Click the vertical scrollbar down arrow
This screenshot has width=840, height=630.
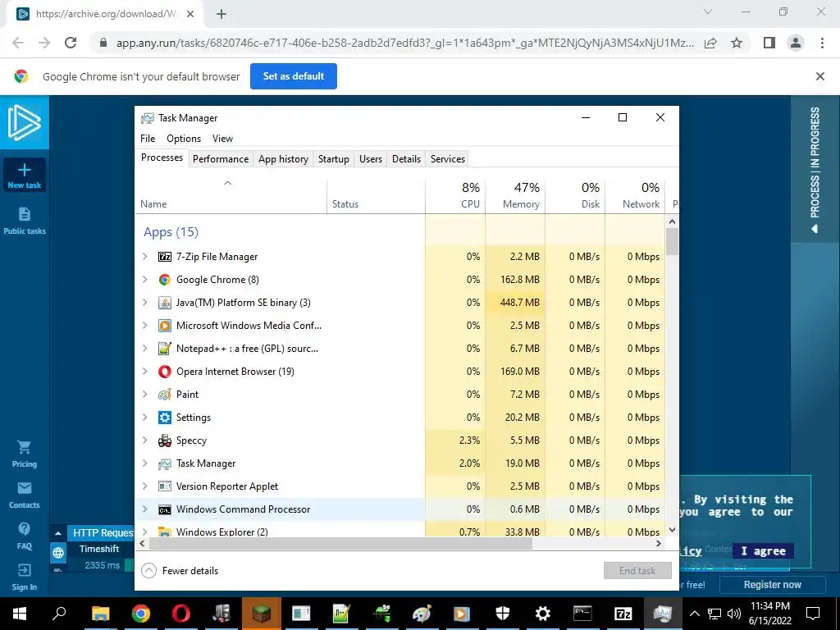tap(673, 530)
